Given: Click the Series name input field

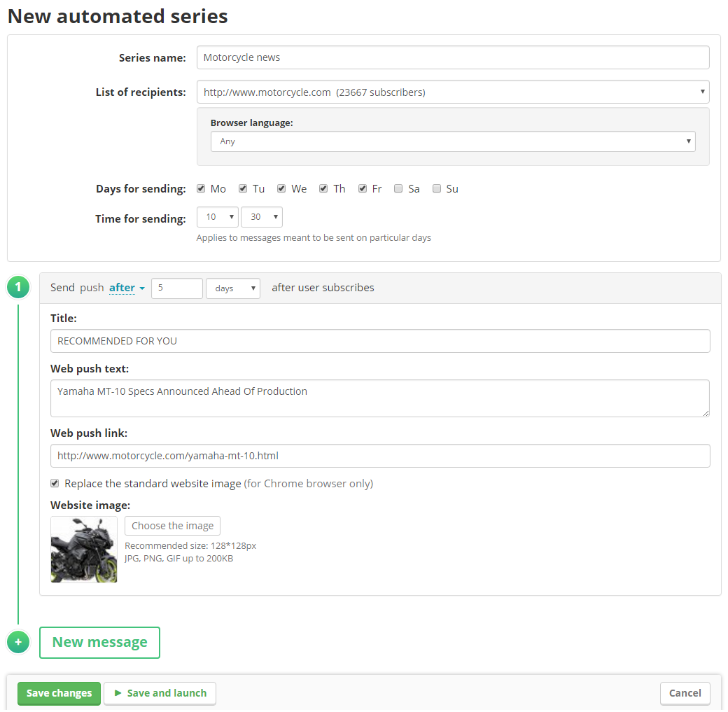Looking at the screenshot, I should coord(452,57).
